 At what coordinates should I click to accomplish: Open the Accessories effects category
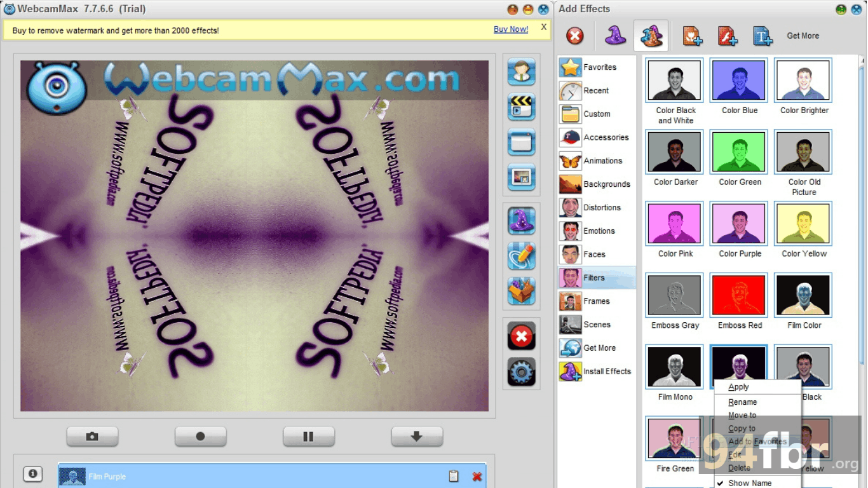tap(597, 137)
